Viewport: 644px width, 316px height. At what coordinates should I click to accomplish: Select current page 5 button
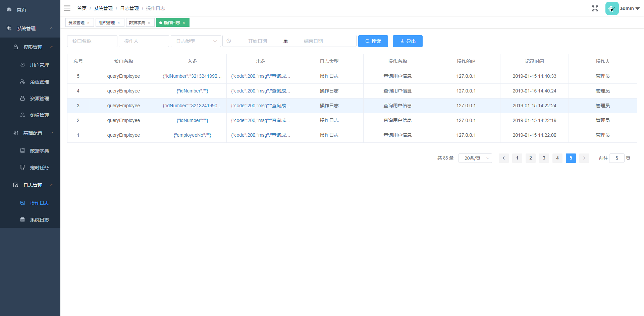coord(571,158)
